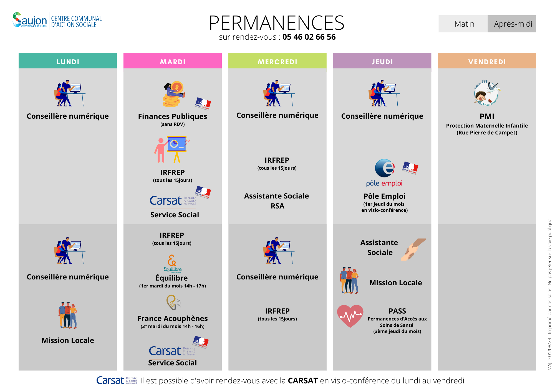
Task: Select the VENDREDI column header
Action: coord(487,62)
